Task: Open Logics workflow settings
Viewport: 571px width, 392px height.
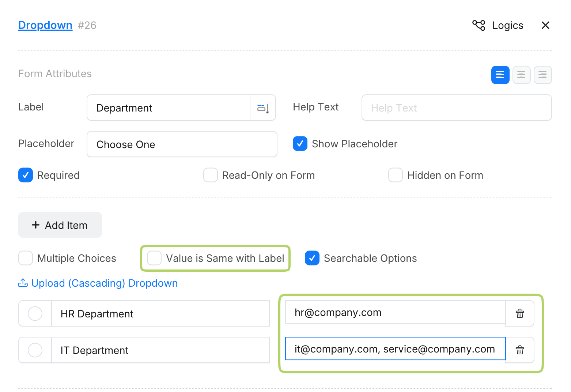Action: [498, 25]
